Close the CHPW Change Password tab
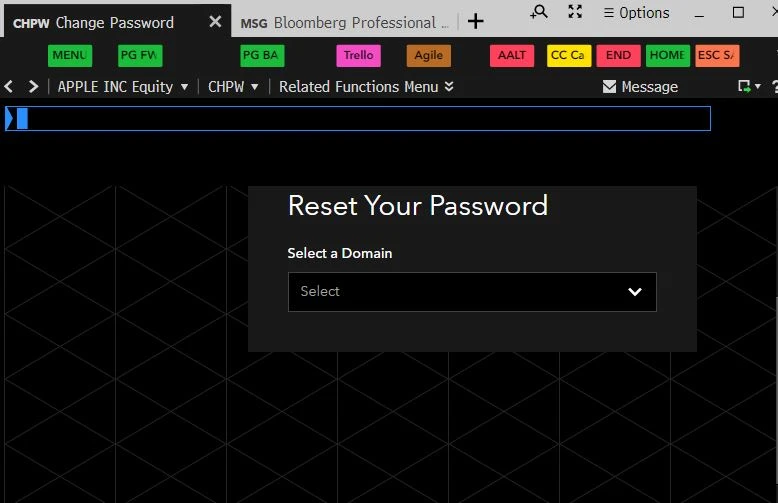 click(215, 22)
